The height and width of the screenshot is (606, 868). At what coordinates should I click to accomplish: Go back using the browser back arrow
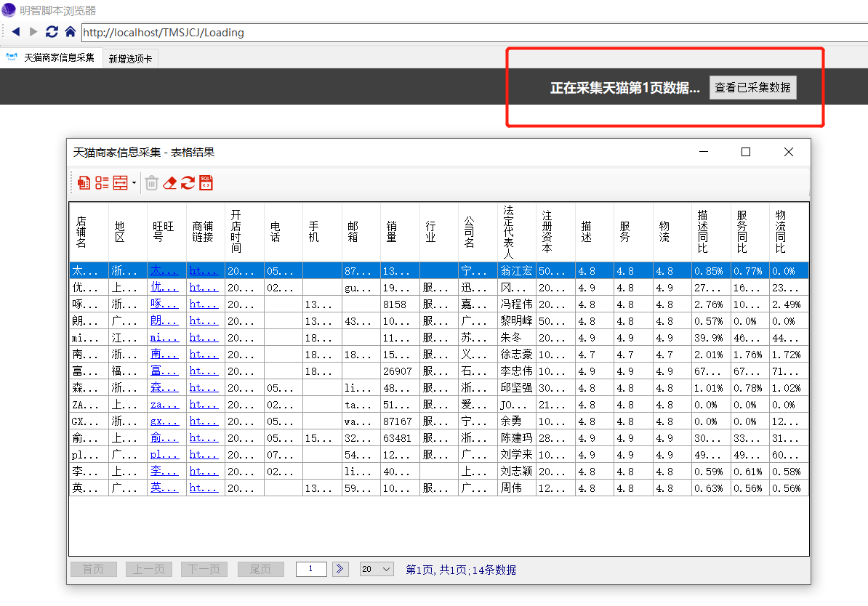pos(16,32)
